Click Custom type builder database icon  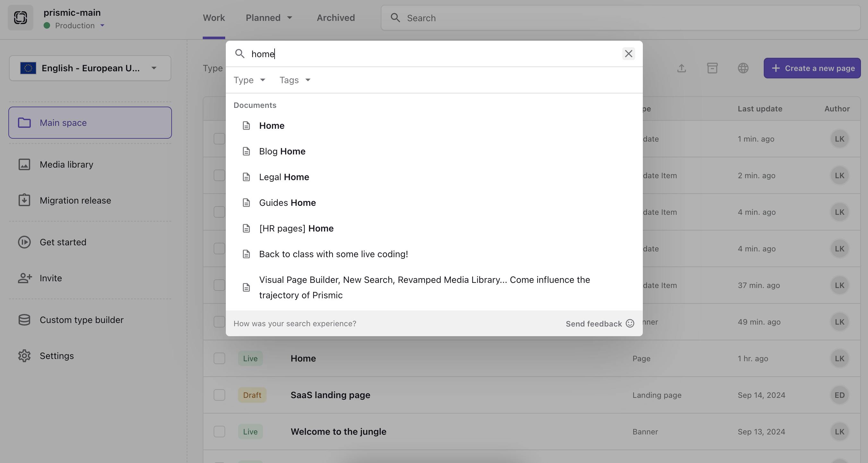[24, 320]
